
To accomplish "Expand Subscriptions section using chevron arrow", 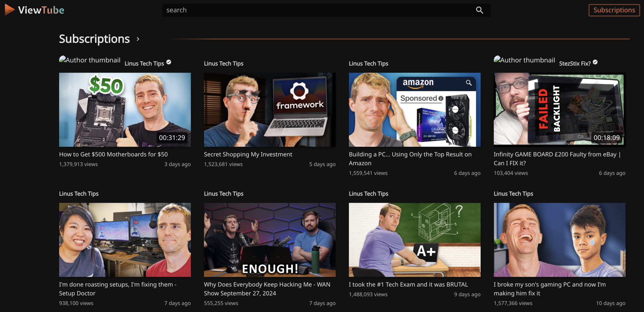I will coord(138,39).
